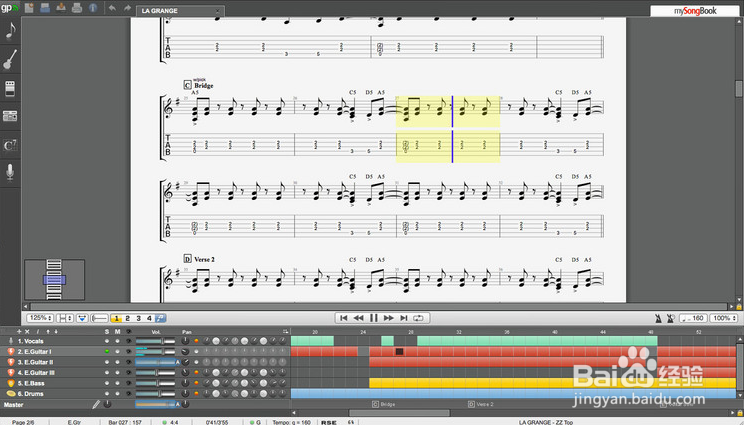This screenshot has width=746, height=425.
Task: Open the page layout view dropdown
Action: pyautogui.click(x=65, y=318)
